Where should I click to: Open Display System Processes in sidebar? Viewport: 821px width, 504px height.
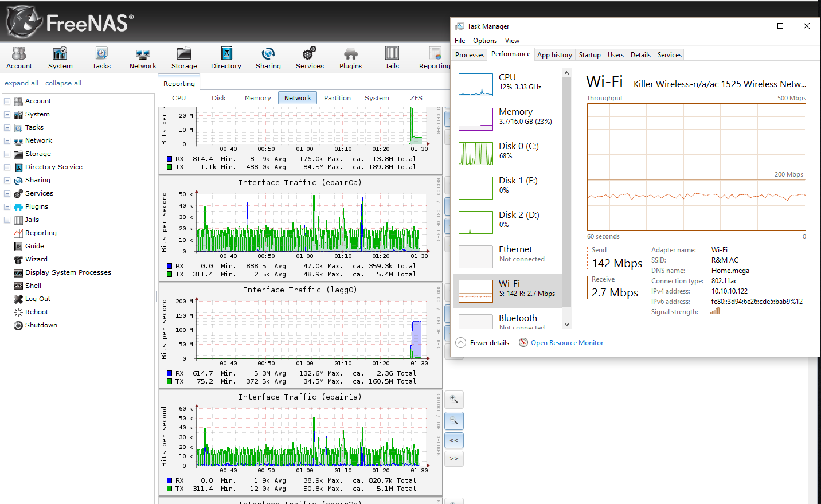tap(68, 272)
